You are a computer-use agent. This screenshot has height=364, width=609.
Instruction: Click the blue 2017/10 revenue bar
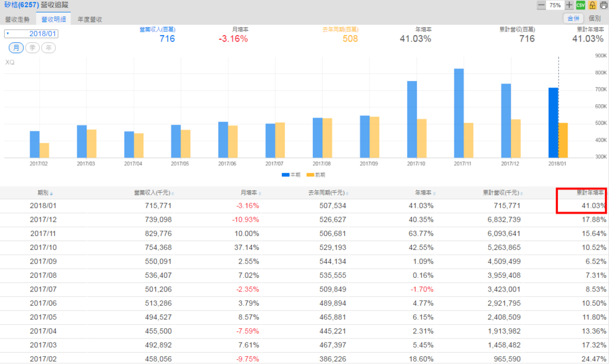click(x=412, y=120)
